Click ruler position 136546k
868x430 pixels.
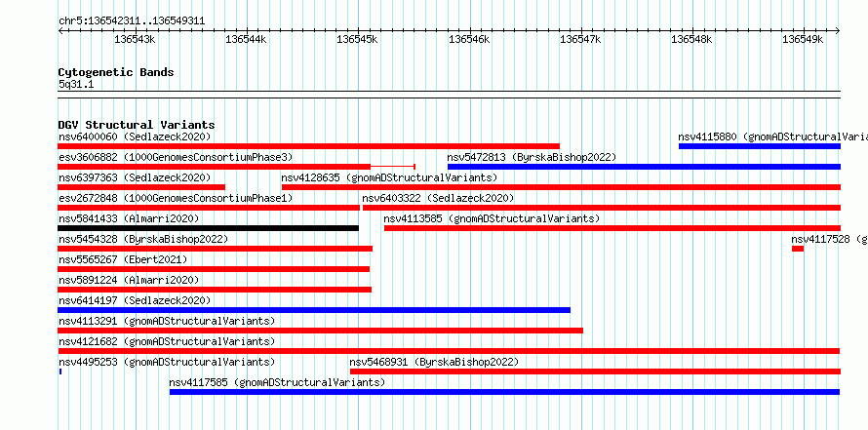pyautogui.click(x=469, y=39)
